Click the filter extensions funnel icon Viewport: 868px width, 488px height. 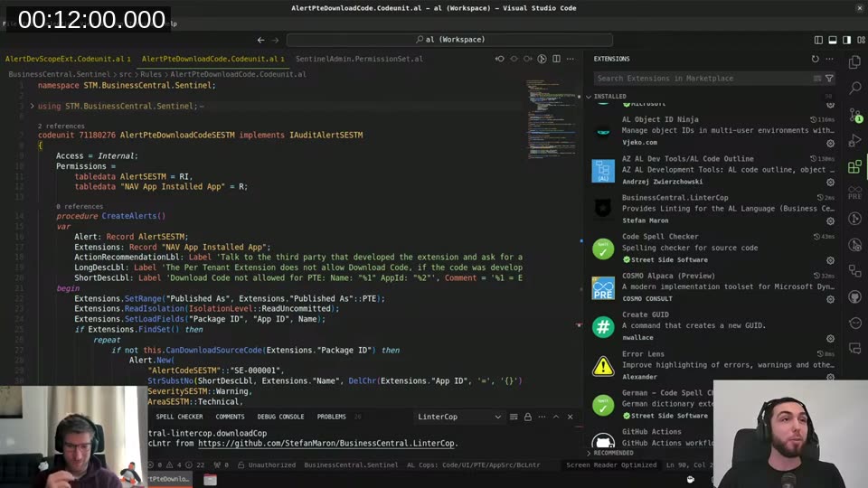tap(829, 79)
